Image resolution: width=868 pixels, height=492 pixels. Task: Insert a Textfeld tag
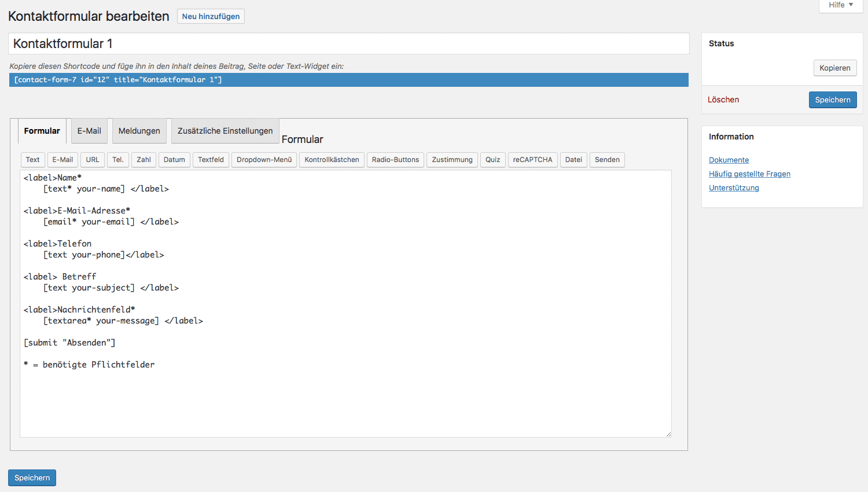pos(211,160)
